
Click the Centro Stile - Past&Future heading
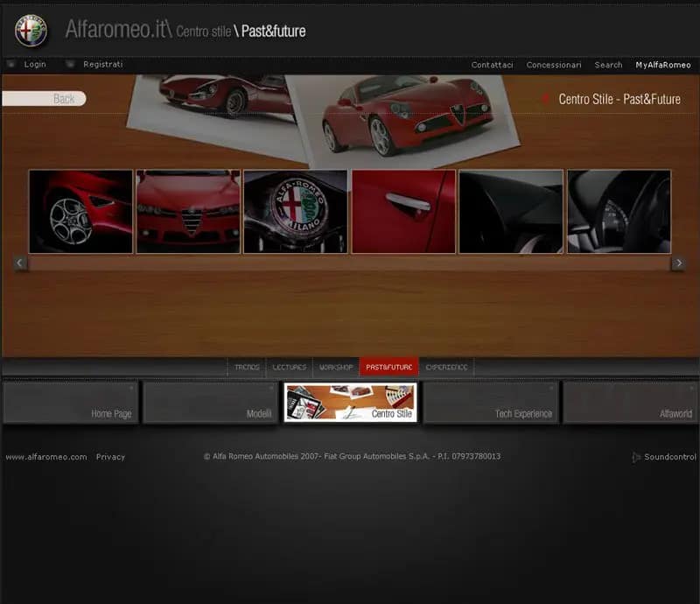(x=619, y=99)
